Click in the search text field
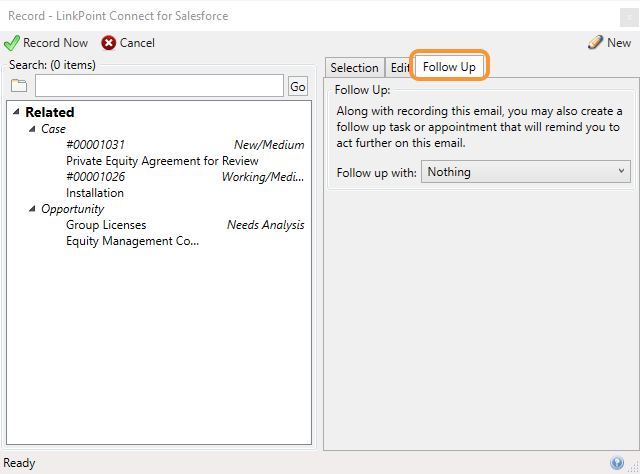The width and height of the screenshot is (640, 474). click(159, 86)
